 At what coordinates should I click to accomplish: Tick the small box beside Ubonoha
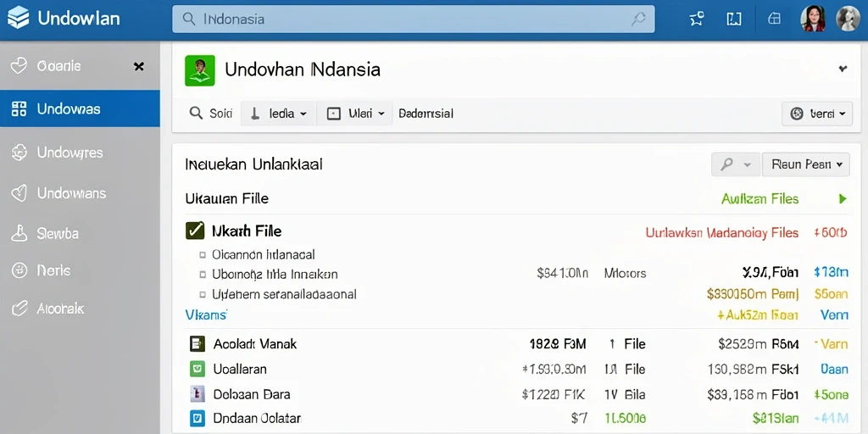click(x=202, y=275)
